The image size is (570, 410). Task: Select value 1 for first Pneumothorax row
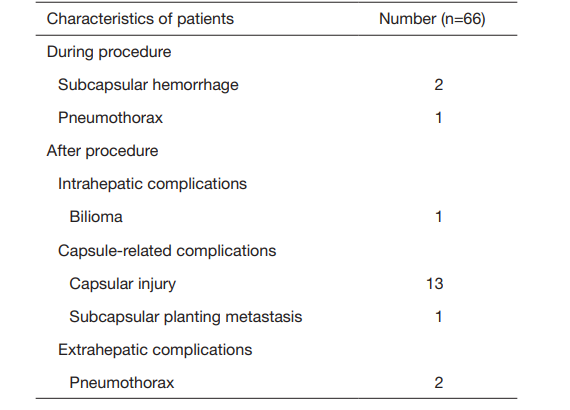click(439, 118)
